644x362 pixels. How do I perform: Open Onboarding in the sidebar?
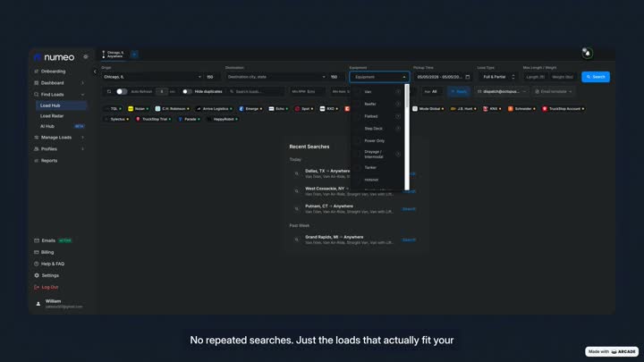[53, 72]
